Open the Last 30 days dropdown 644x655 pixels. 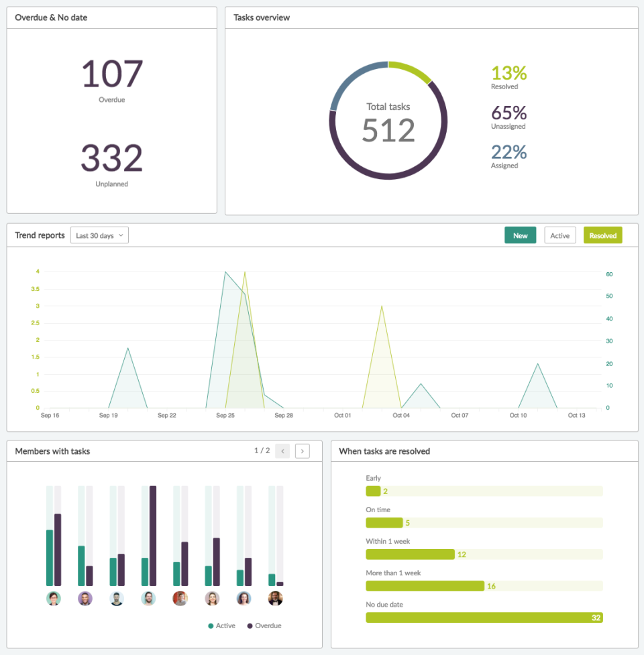[99, 235]
